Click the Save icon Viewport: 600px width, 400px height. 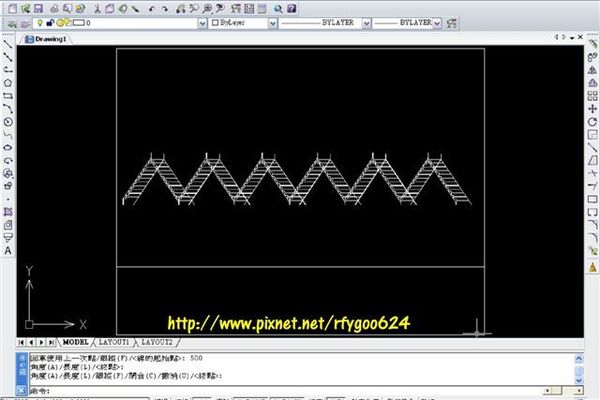[38, 8]
